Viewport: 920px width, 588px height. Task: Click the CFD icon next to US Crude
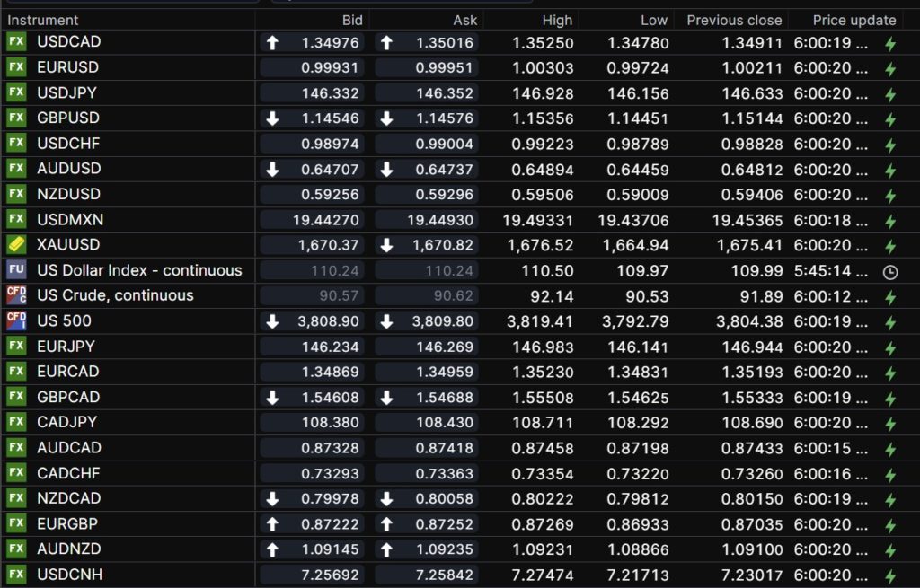[x=16, y=295]
